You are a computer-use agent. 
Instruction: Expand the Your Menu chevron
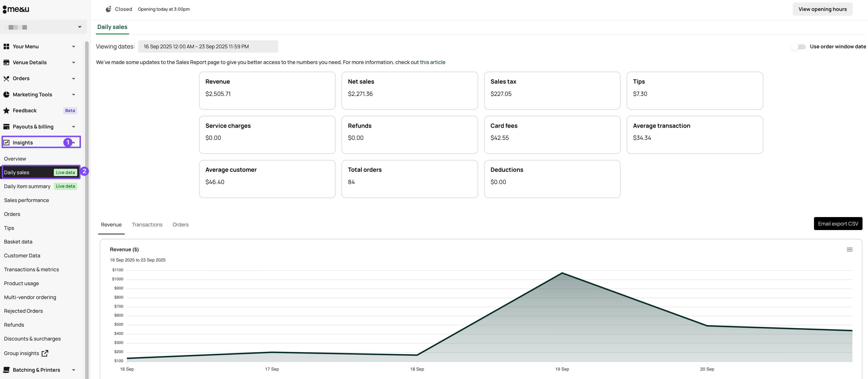point(73,46)
